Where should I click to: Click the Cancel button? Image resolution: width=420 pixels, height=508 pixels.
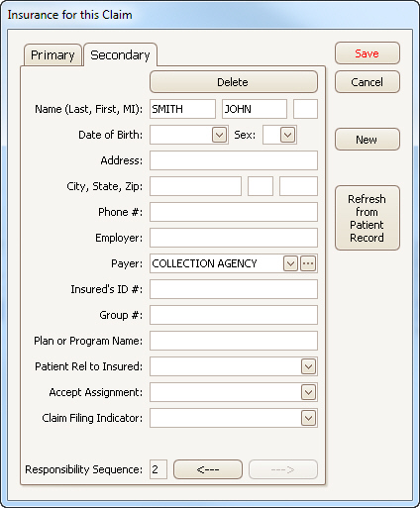click(367, 82)
